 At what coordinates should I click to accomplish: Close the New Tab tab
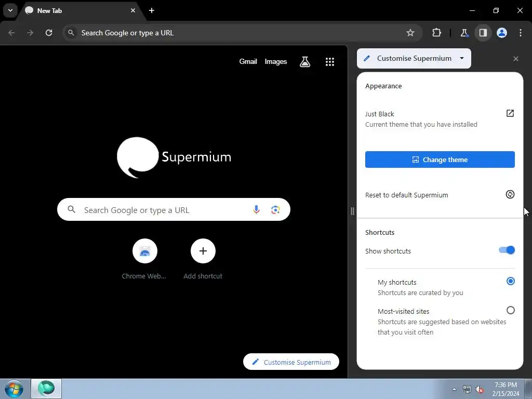pos(133,10)
